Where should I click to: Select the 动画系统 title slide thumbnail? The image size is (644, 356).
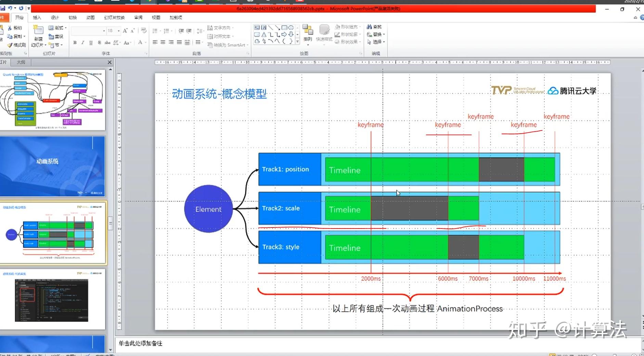[x=52, y=166]
